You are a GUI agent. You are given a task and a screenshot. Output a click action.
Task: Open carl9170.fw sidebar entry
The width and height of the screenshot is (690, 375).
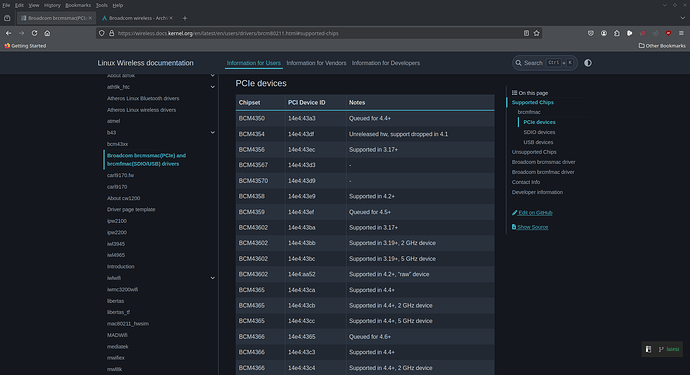pyautogui.click(x=121, y=175)
